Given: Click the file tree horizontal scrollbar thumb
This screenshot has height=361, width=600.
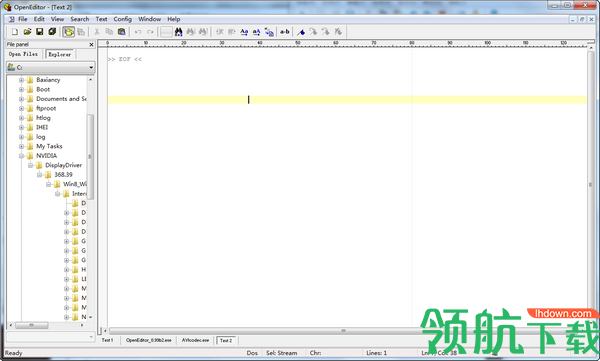Looking at the screenshot, I should [31, 325].
